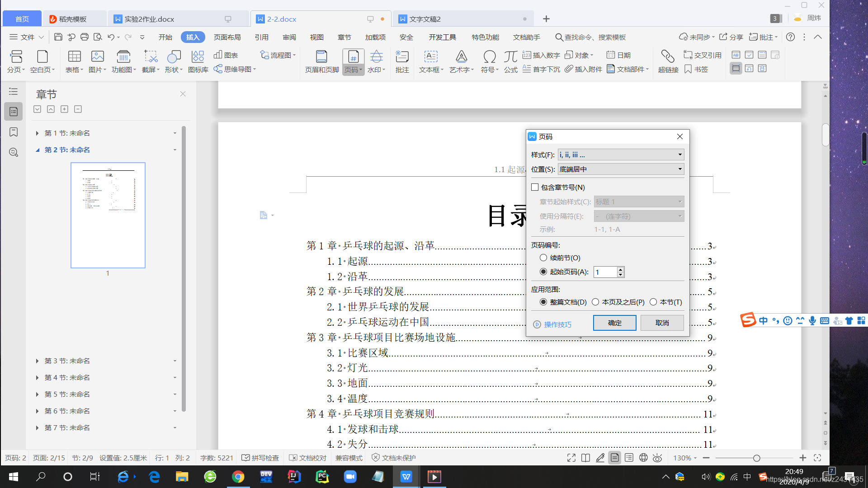Open the 图片 picture insert tool
The width and height of the screenshot is (868, 488).
(97, 61)
